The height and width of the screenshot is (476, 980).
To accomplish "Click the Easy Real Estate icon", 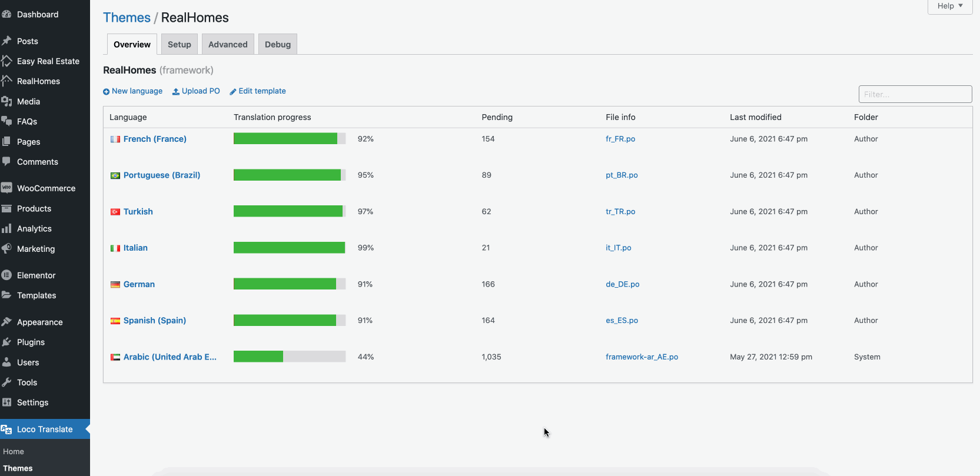I will click(x=6, y=61).
